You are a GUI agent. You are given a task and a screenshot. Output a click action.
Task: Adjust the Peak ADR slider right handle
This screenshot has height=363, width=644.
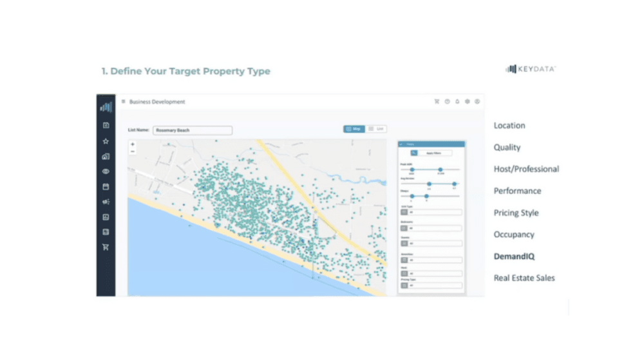pyautogui.click(x=440, y=170)
